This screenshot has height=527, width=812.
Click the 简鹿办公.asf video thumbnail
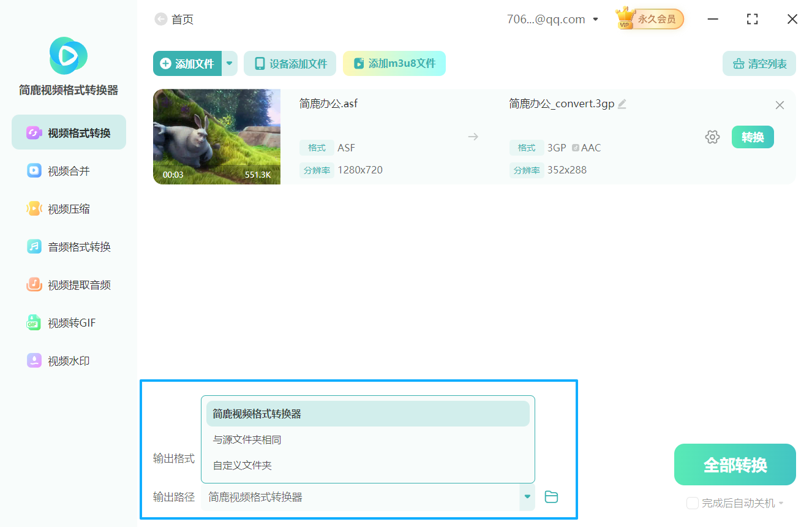pos(216,137)
